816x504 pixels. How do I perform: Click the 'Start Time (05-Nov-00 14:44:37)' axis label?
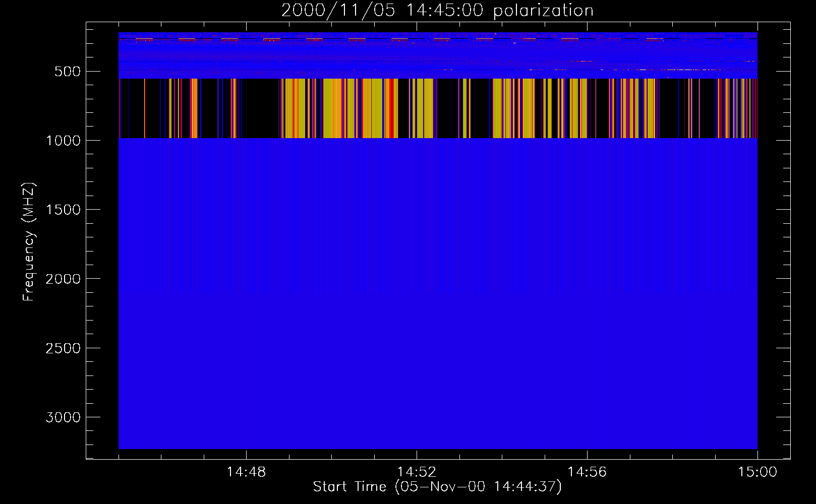pos(437,487)
